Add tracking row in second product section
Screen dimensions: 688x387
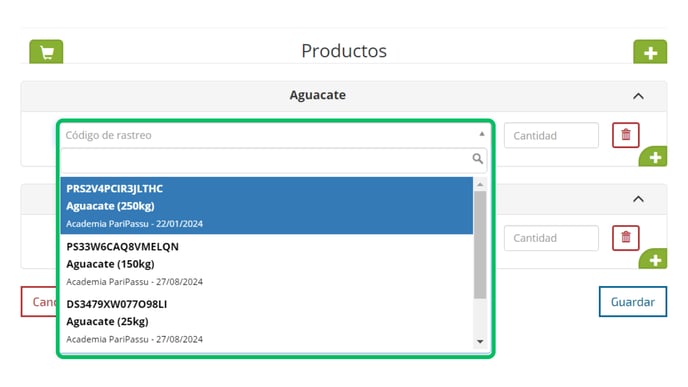click(654, 259)
